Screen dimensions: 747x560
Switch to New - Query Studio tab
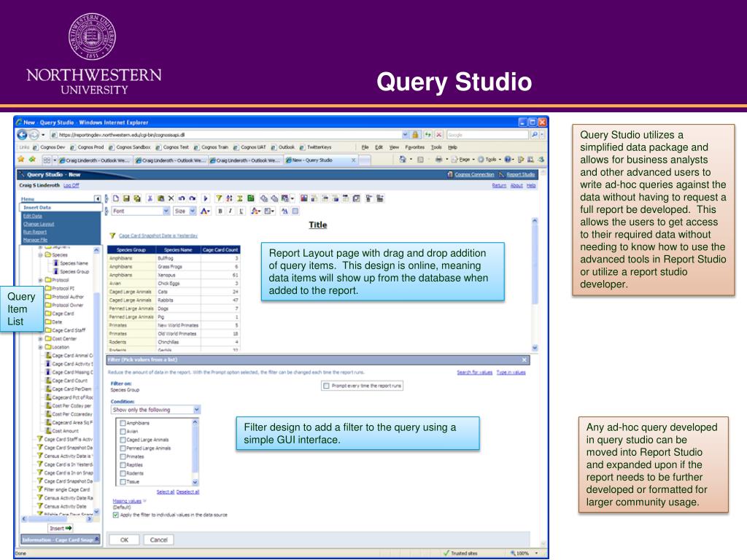tap(320, 160)
